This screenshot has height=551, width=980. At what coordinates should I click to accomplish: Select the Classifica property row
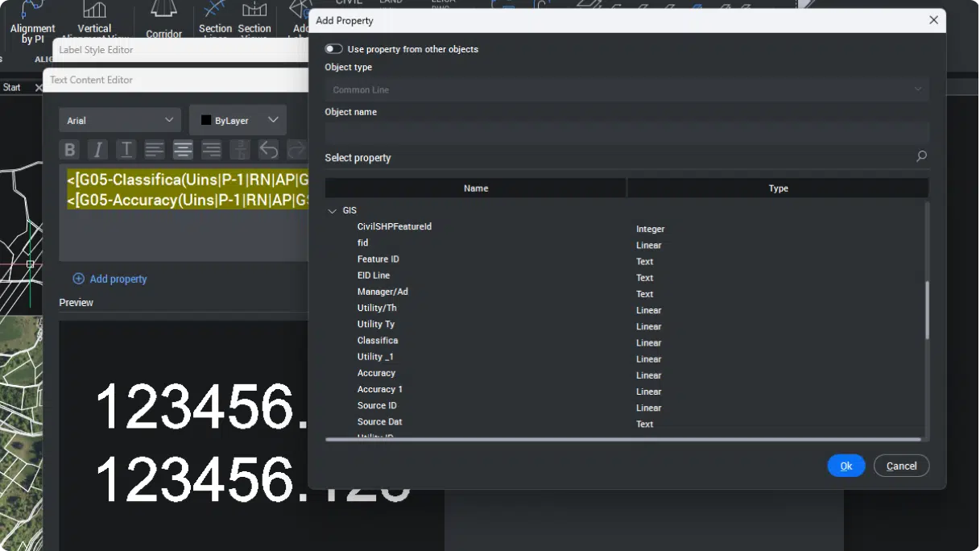378,341
